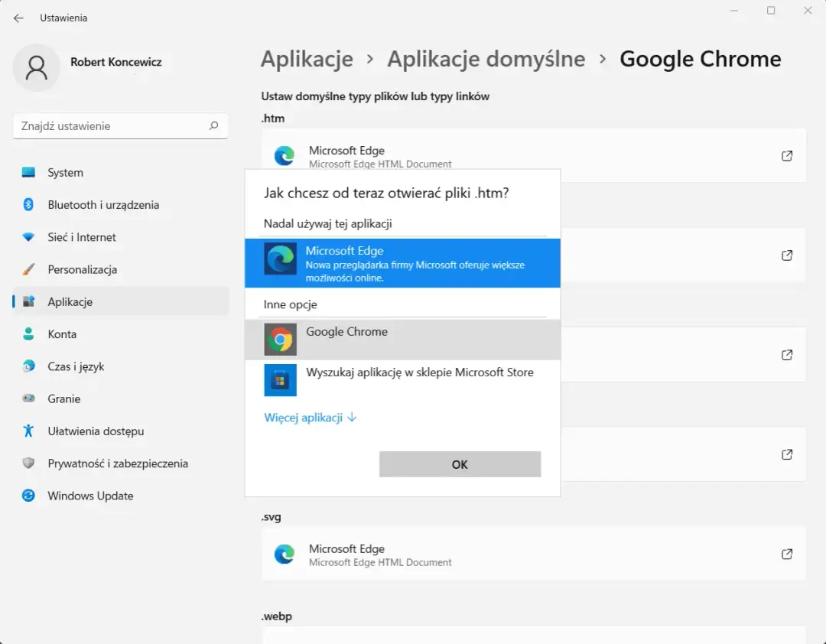Click the Aplikacje domyślne breadcrumb link
826x644 pixels.
pos(486,59)
